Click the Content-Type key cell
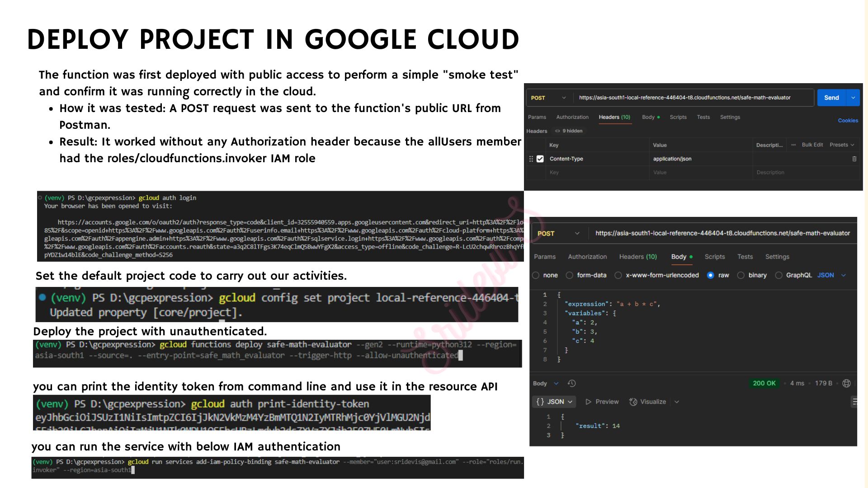The height and width of the screenshot is (488, 868). pos(598,159)
